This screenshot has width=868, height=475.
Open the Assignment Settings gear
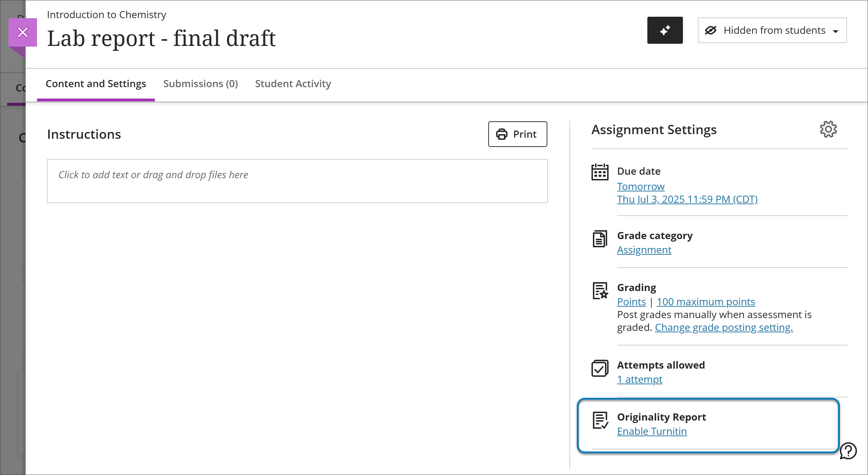(x=828, y=129)
